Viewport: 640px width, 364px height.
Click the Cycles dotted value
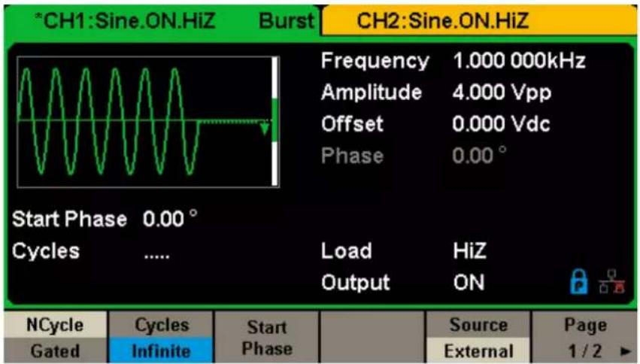point(156,256)
